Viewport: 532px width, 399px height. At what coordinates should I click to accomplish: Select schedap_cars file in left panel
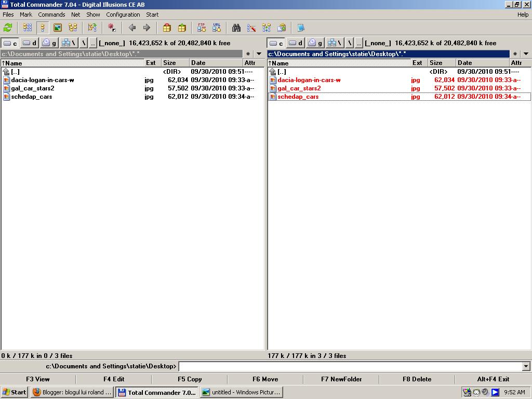[x=132, y=97]
